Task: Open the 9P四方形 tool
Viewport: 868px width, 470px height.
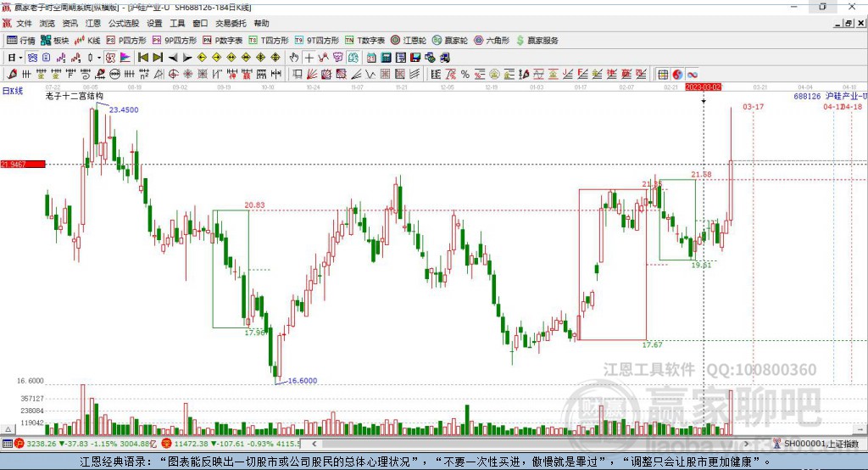Action: pos(175,41)
